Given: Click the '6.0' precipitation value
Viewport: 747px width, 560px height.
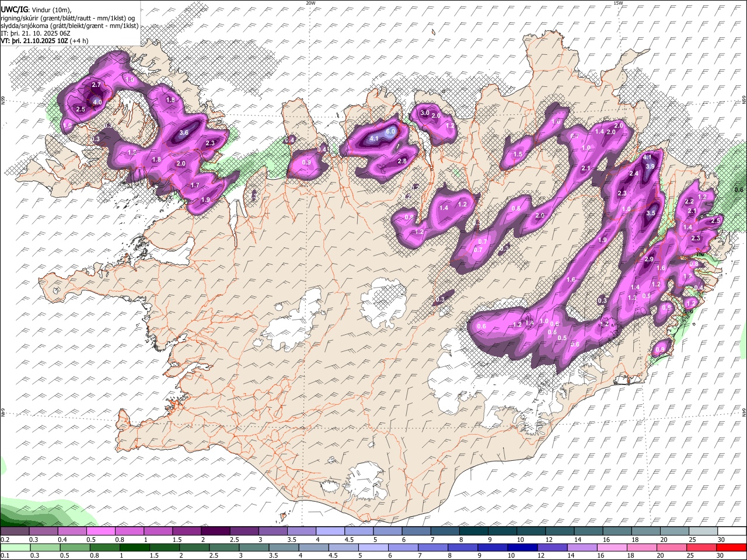Looking at the screenshot, I should point(391,132).
